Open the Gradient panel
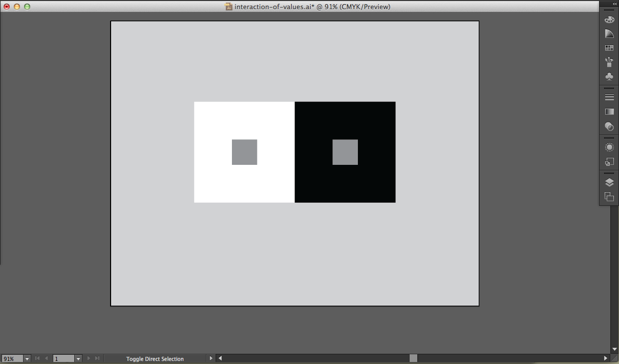Image resolution: width=619 pixels, height=364 pixels. pos(609,112)
